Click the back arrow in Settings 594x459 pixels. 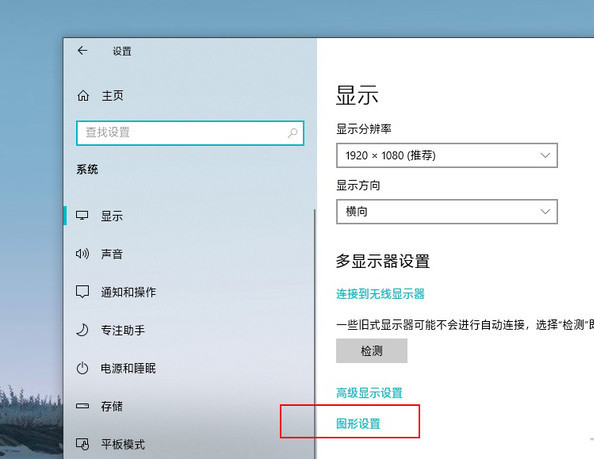click(82, 50)
